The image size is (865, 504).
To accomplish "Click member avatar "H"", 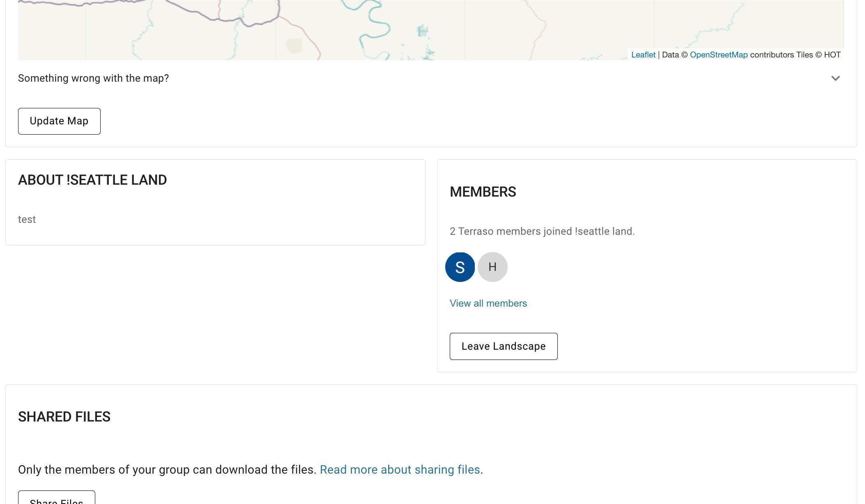I will [492, 267].
